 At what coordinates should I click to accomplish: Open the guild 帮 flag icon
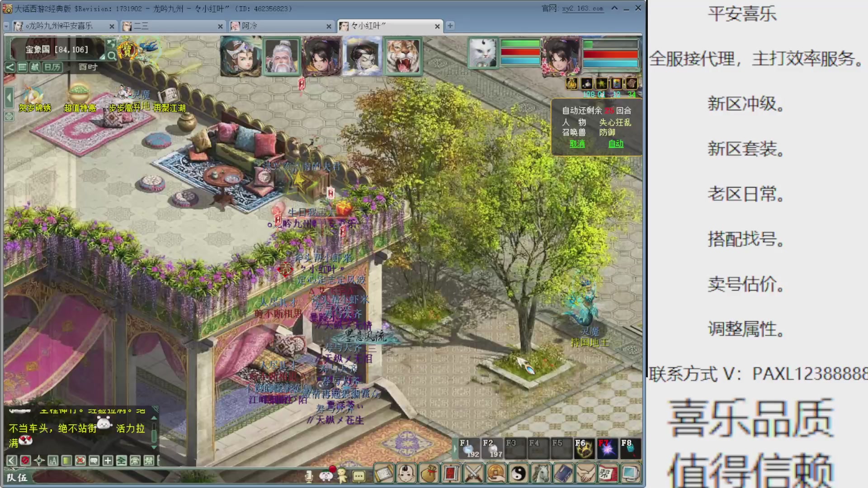click(x=608, y=474)
